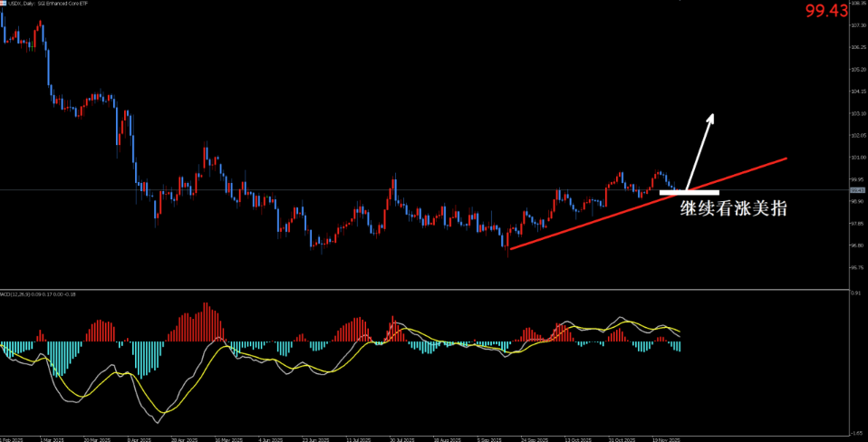Click the flag icon beside USDX symbol
Viewport: 868px width, 442px height.
(x=3, y=4)
